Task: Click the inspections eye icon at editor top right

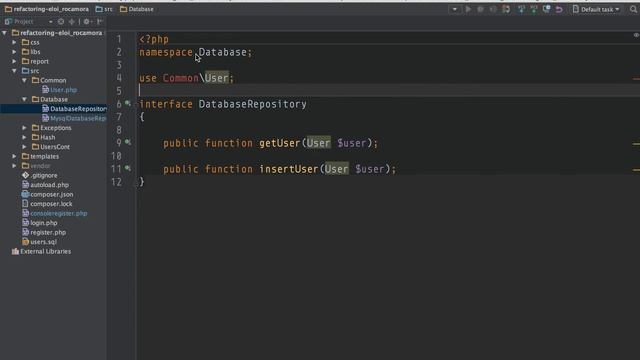Action: (636, 35)
